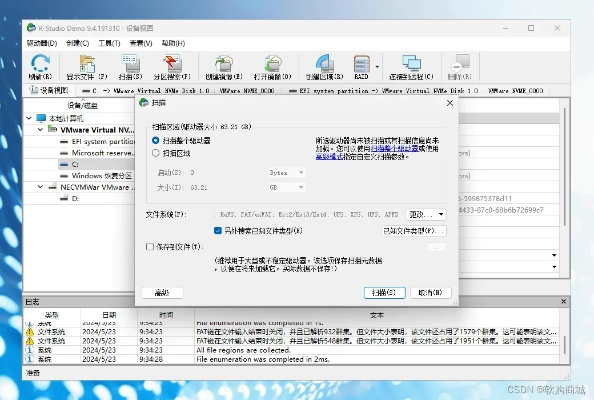The height and width of the screenshot is (400, 594).
Task: Click the info icon beside 'All file regions are collected'
Action: (x=30, y=350)
